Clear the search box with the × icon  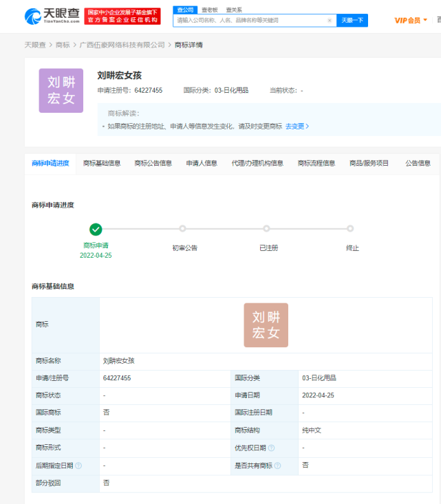329,21
